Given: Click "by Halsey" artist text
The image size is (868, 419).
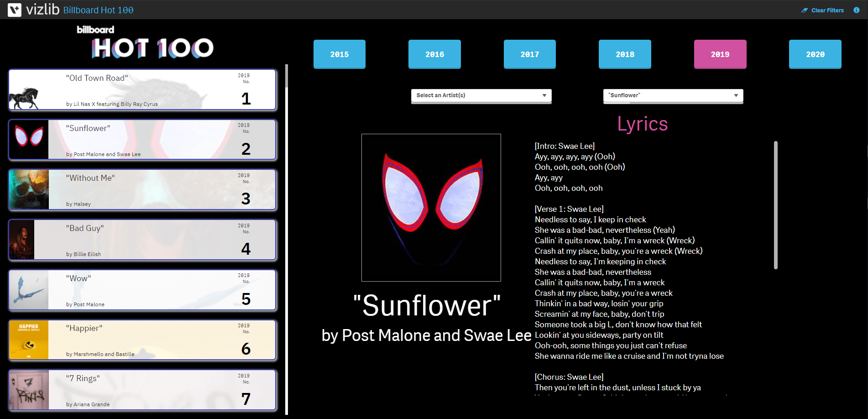Looking at the screenshot, I should [78, 204].
